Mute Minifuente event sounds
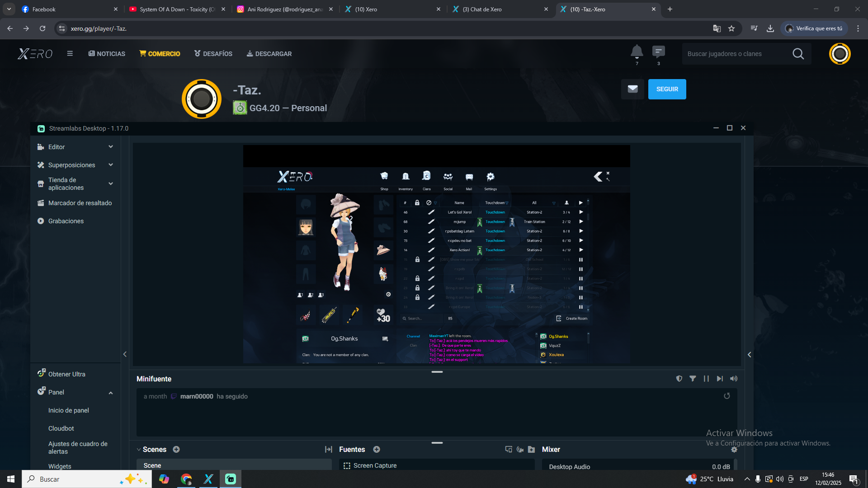868x488 pixels. [734, 379]
